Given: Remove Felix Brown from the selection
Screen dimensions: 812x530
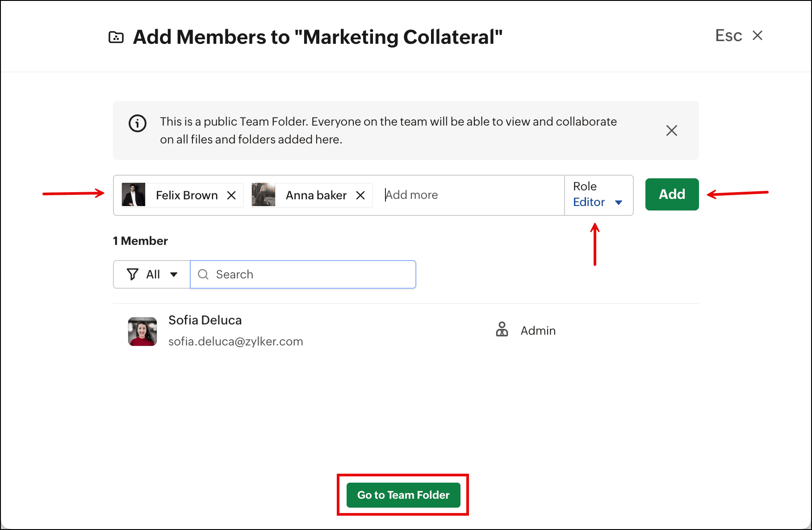Looking at the screenshot, I should tap(231, 195).
